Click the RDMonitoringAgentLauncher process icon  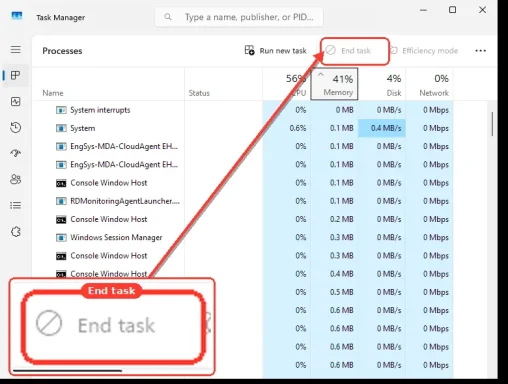pos(61,201)
